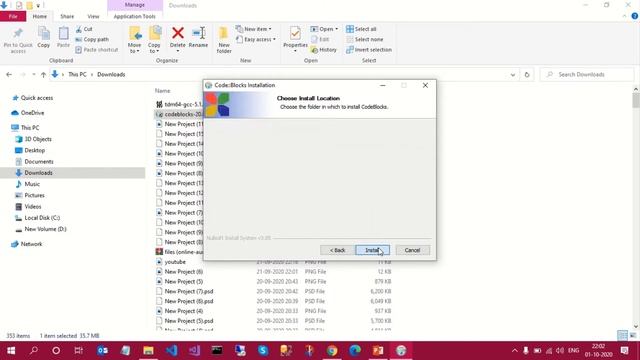Go back in Explorer navigation

click(x=9, y=75)
